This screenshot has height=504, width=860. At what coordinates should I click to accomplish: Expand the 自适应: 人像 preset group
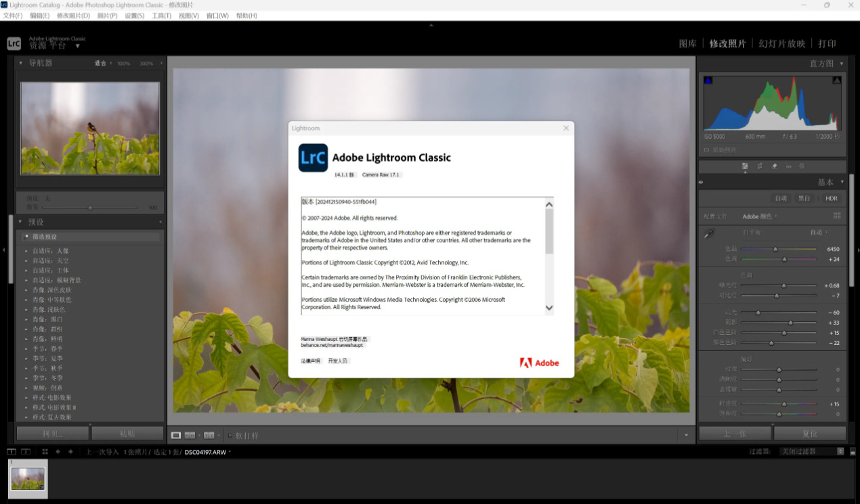[x=26, y=251]
